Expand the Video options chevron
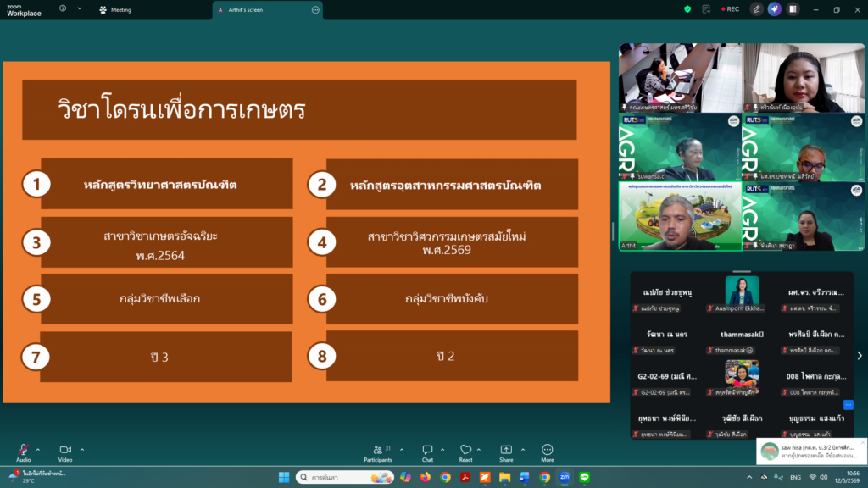 click(x=82, y=450)
